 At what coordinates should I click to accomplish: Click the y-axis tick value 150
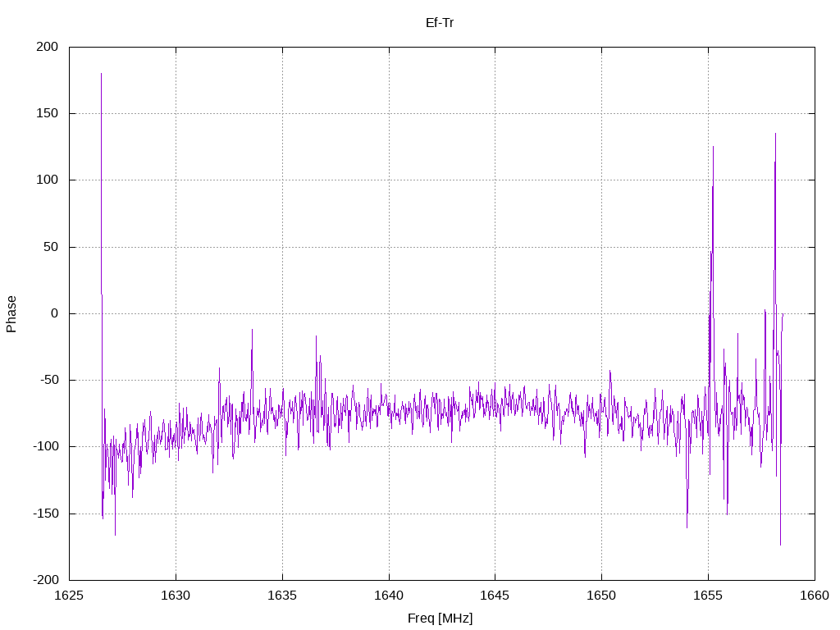pyautogui.click(x=47, y=113)
